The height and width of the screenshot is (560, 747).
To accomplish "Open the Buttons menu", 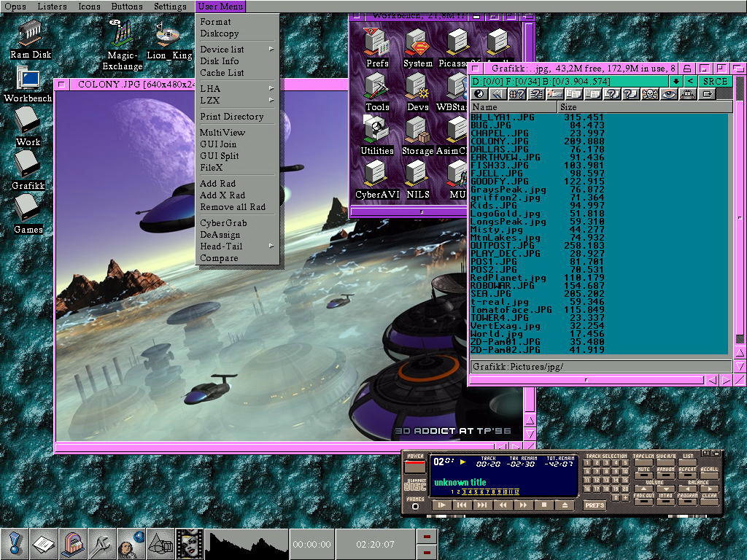I will (x=127, y=7).
